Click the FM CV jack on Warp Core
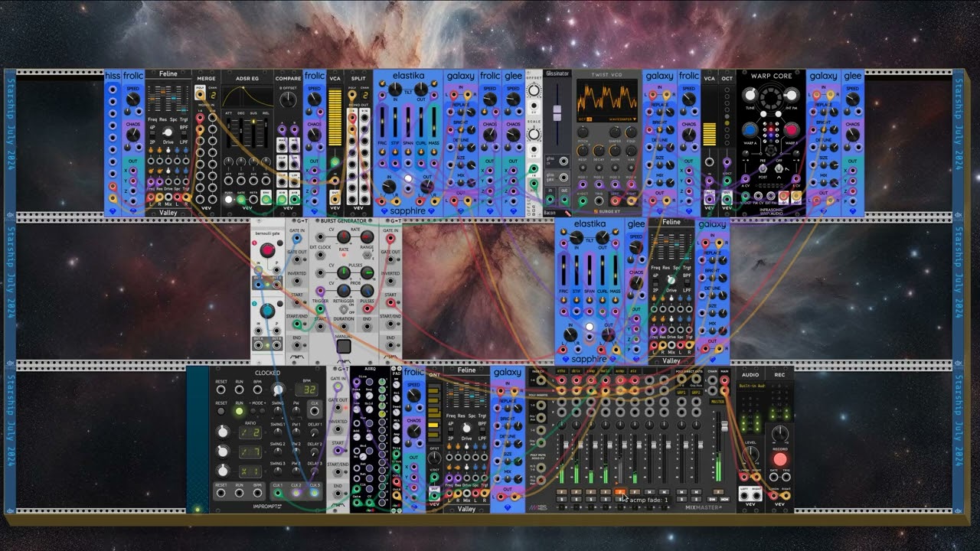 click(758, 196)
